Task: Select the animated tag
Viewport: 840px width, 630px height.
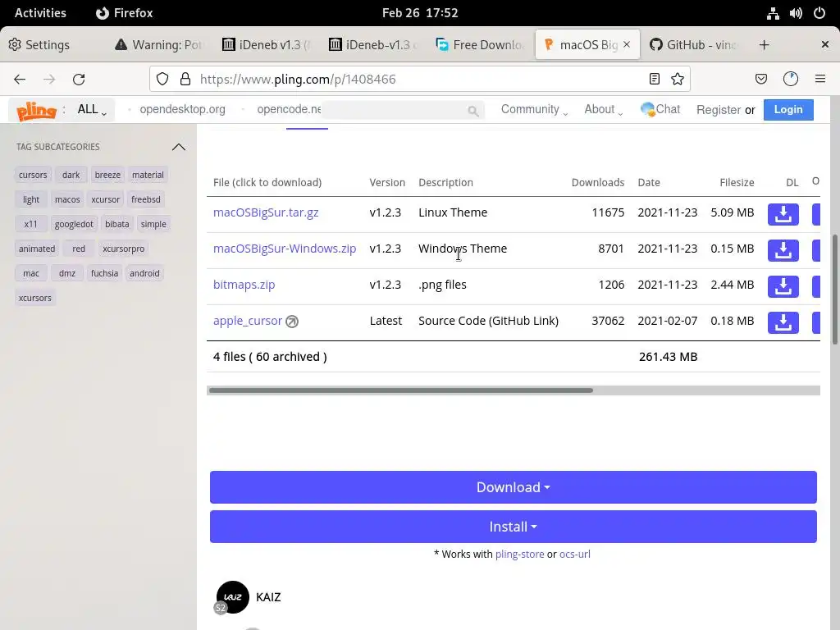Action: [36, 249]
